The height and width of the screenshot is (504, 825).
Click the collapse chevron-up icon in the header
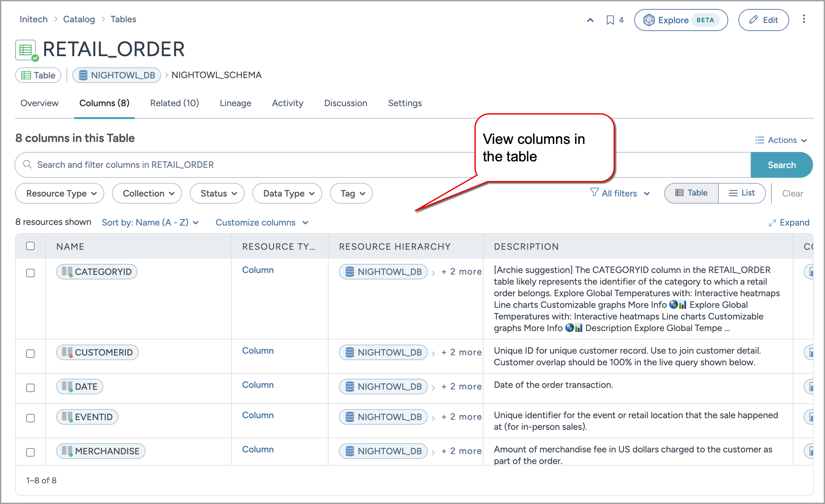[x=590, y=20]
